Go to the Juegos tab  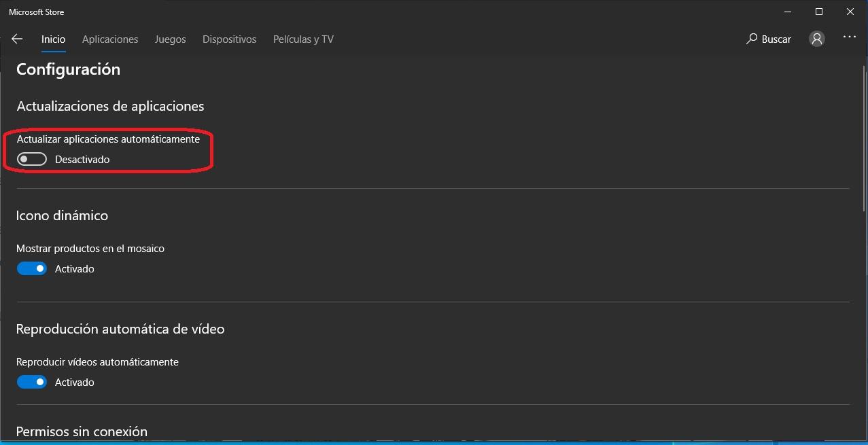(x=170, y=39)
